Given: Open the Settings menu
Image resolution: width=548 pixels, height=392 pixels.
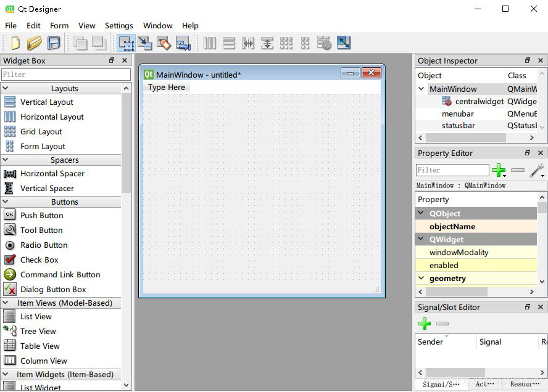Looking at the screenshot, I should 119,26.
